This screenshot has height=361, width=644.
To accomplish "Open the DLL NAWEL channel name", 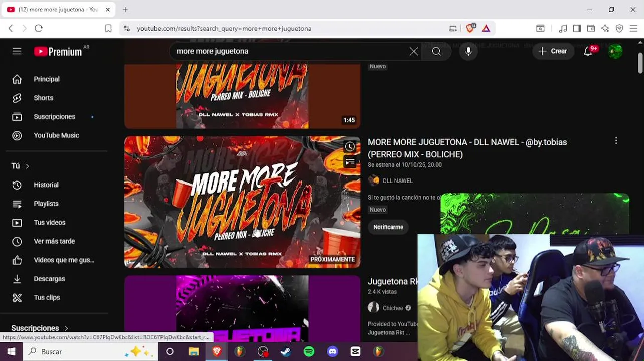I will coord(397,181).
